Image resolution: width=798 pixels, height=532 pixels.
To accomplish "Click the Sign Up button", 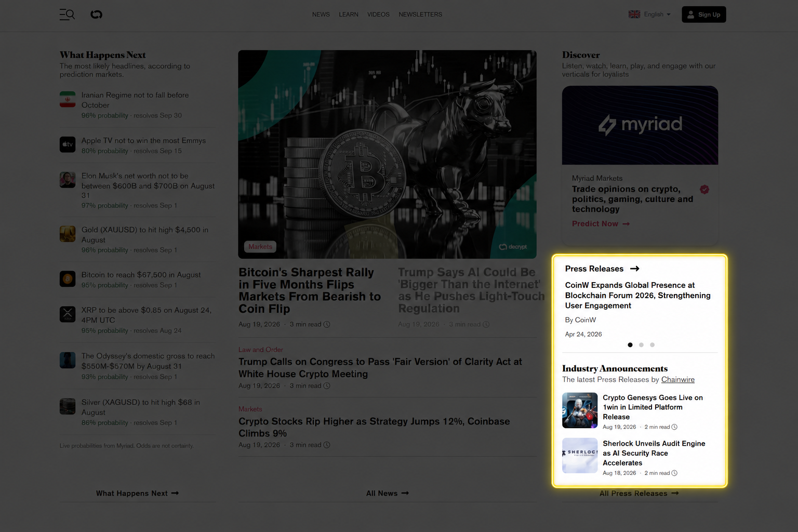I will tap(703, 15).
